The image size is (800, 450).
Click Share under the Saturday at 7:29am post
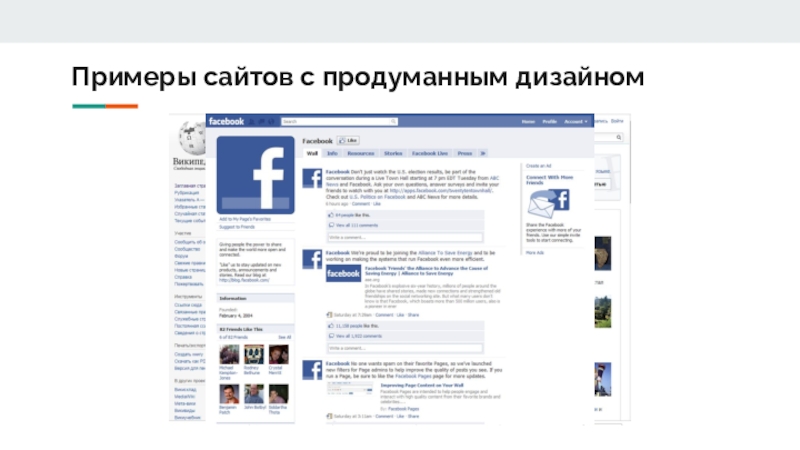pos(413,315)
